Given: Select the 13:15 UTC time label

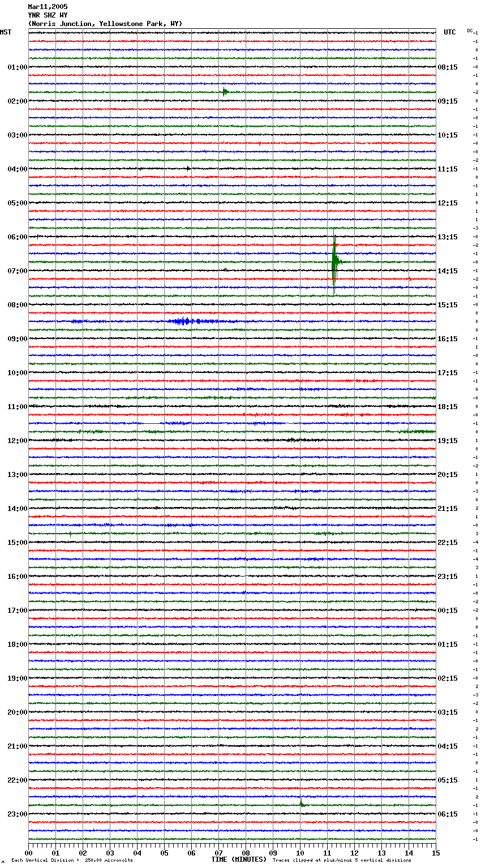Looking at the screenshot, I should tap(448, 237).
